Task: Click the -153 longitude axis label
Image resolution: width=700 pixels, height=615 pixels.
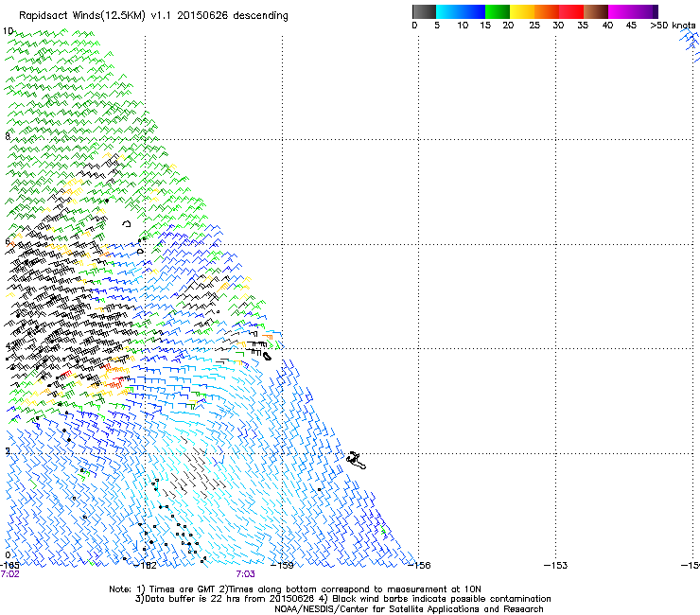Action: point(556,566)
